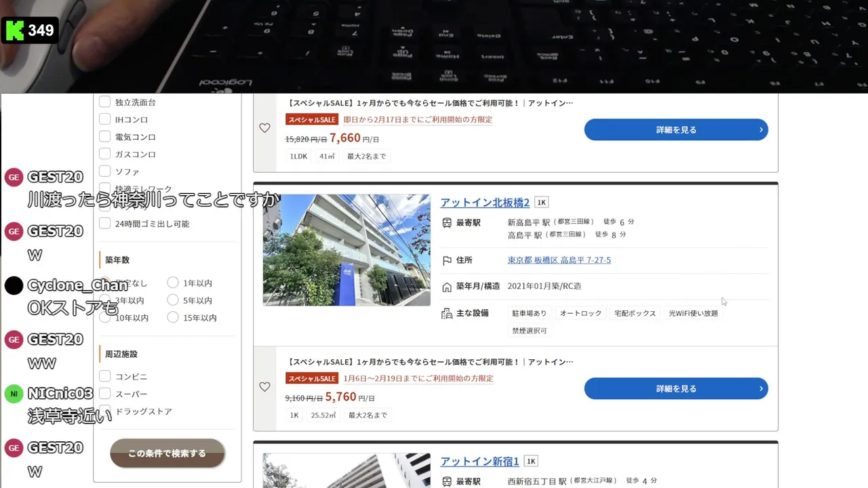Click the train icon in the アットイン新宿1 listing

pyautogui.click(x=447, y=481)
